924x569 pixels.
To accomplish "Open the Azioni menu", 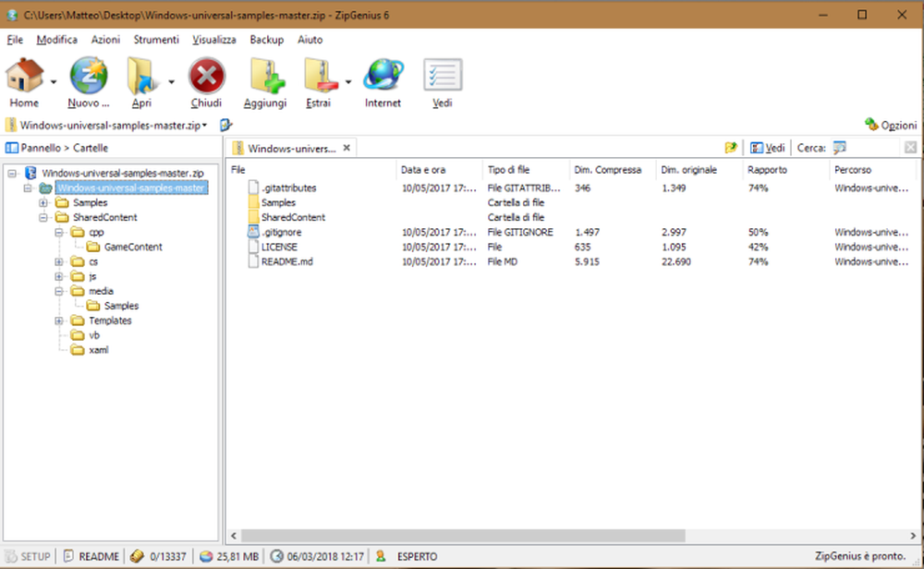I will (105, 40).
